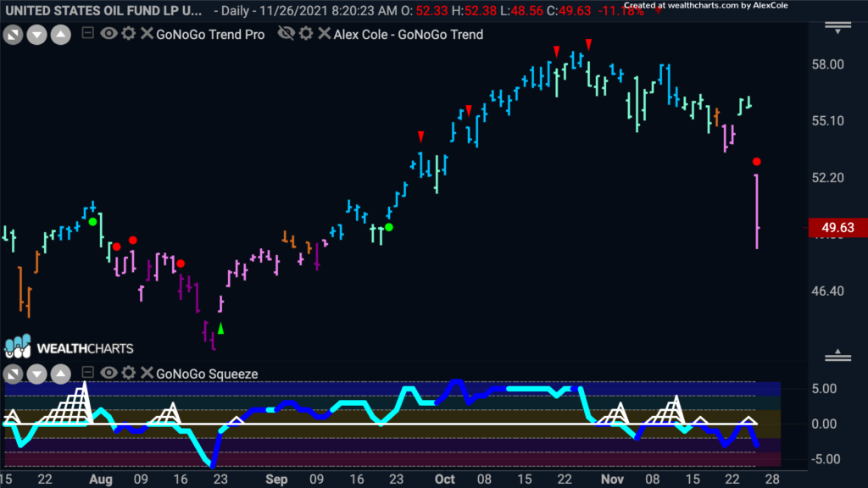Image resolution: width=868 pixels, height=488 pixels.
Task: Click the 46.40 price axis label
Action: [827, 291]
